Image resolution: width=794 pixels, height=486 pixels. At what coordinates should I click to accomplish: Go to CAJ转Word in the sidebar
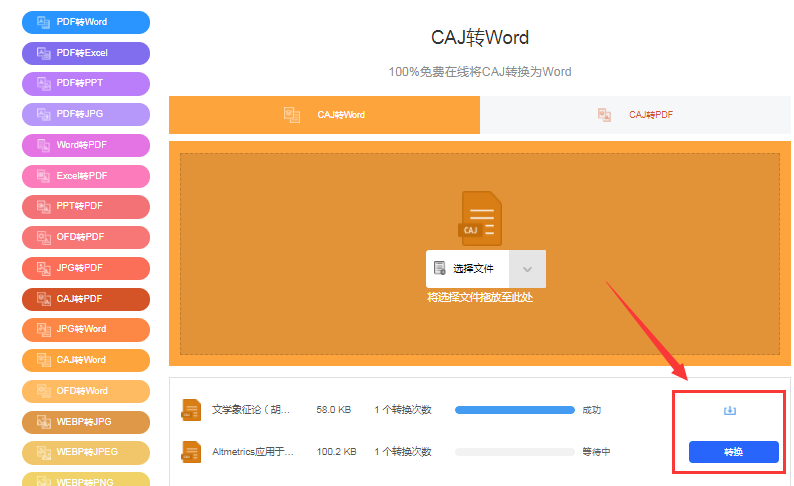(x=86, y=360)
